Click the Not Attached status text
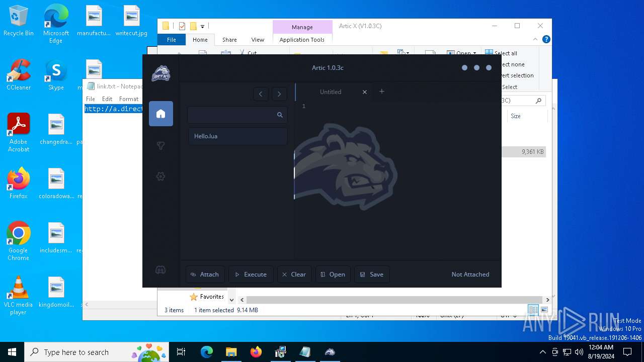Image resolution: width=644 pixels, height=362 pixels. (470, 275)
